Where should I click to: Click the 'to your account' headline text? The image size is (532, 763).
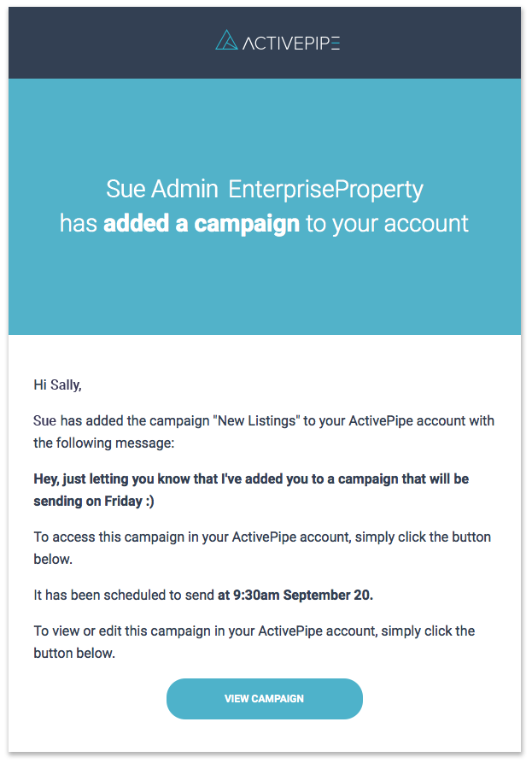(x=387, y=223)
